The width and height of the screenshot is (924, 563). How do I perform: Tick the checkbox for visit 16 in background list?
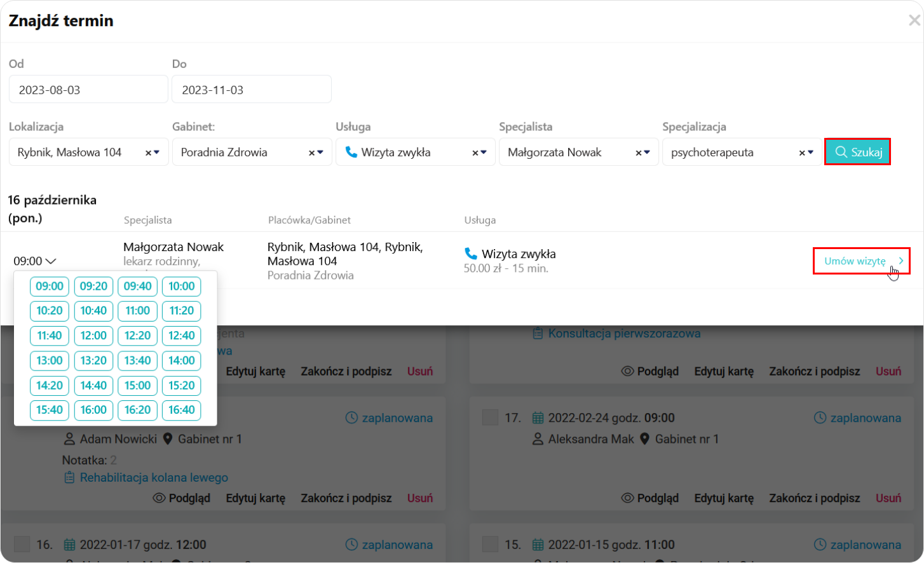click(22, 545)
